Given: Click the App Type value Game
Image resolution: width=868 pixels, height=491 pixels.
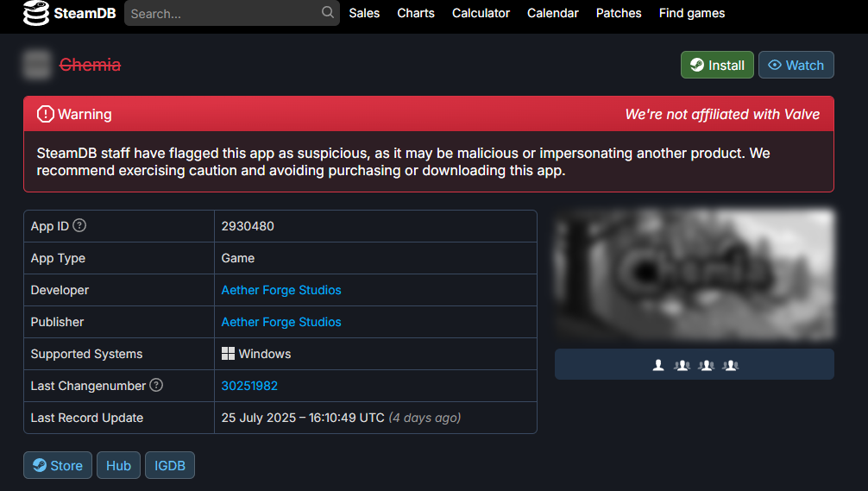Looking at the screenshot, I should point(238,258).
